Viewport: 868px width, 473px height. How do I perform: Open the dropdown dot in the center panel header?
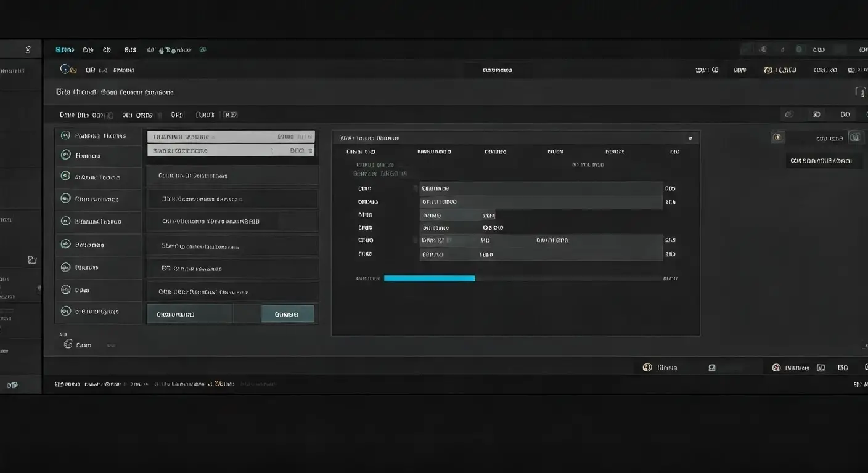click(690, 139)
